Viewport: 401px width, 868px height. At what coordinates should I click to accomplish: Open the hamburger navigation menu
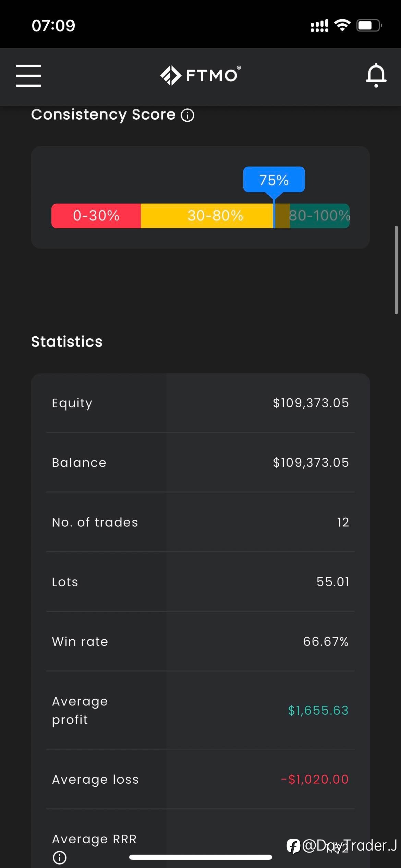28,75
